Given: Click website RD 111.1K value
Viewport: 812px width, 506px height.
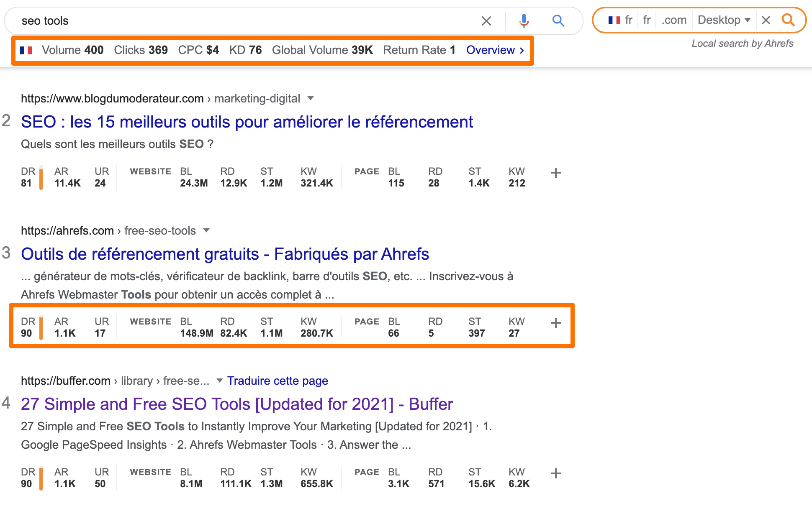Looking at the screenshot, I should [236, 484].
